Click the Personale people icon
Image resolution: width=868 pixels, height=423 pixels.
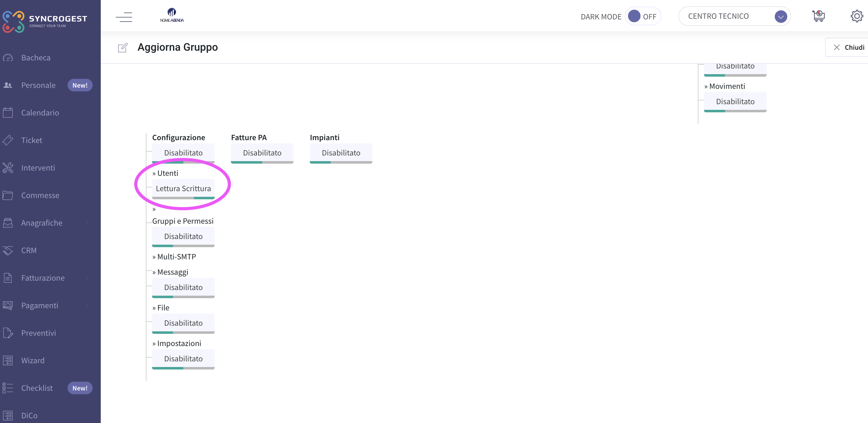8,85
